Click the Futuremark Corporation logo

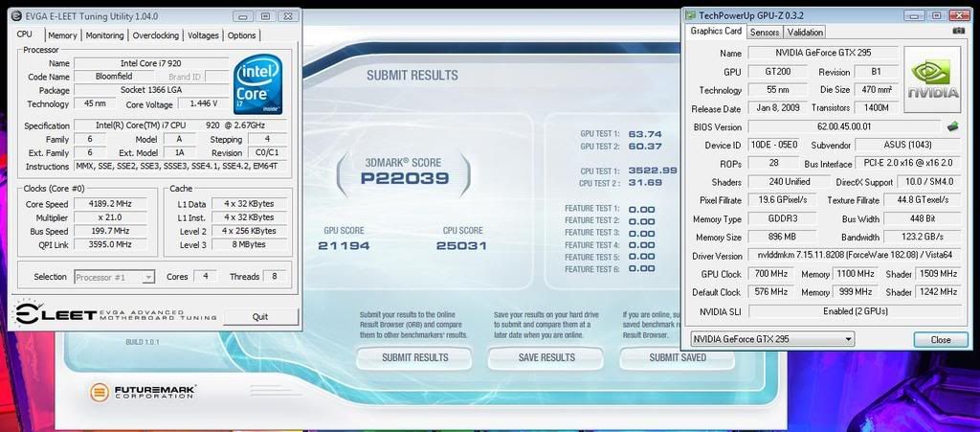click(x=144, y=392)
